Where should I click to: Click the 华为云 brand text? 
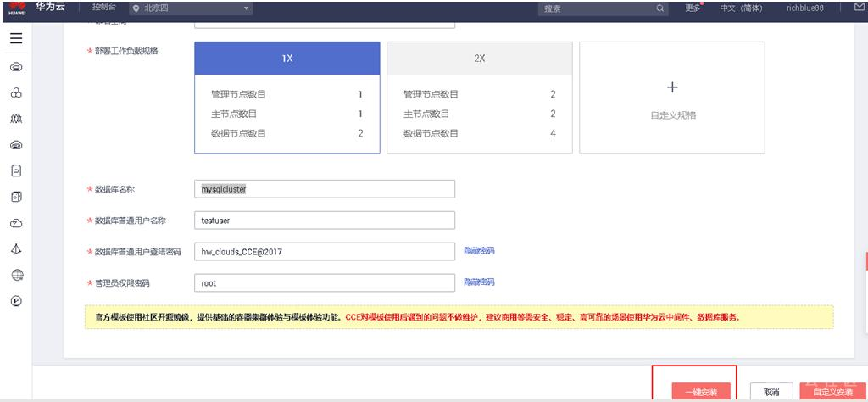click(x=50, y=7)
